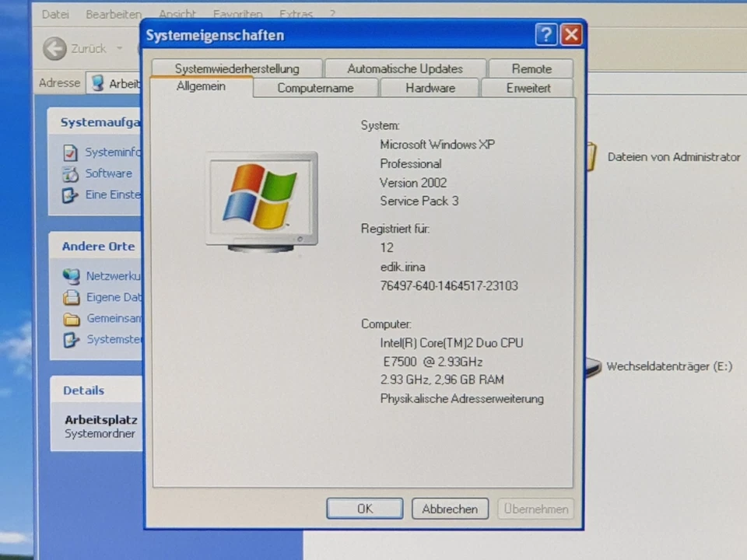The image size is (747, 560).
Task: Click the Software link in Systemaufgaben
Action: click(109, 173)
